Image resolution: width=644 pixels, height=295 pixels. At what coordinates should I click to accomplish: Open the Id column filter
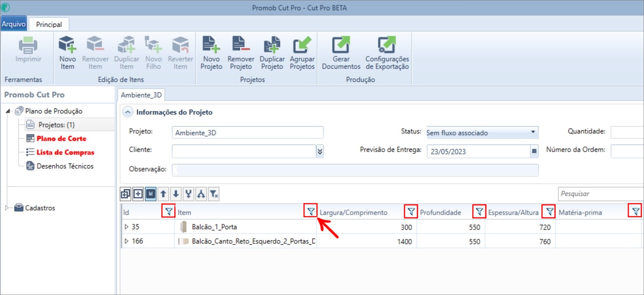(168, 211)
